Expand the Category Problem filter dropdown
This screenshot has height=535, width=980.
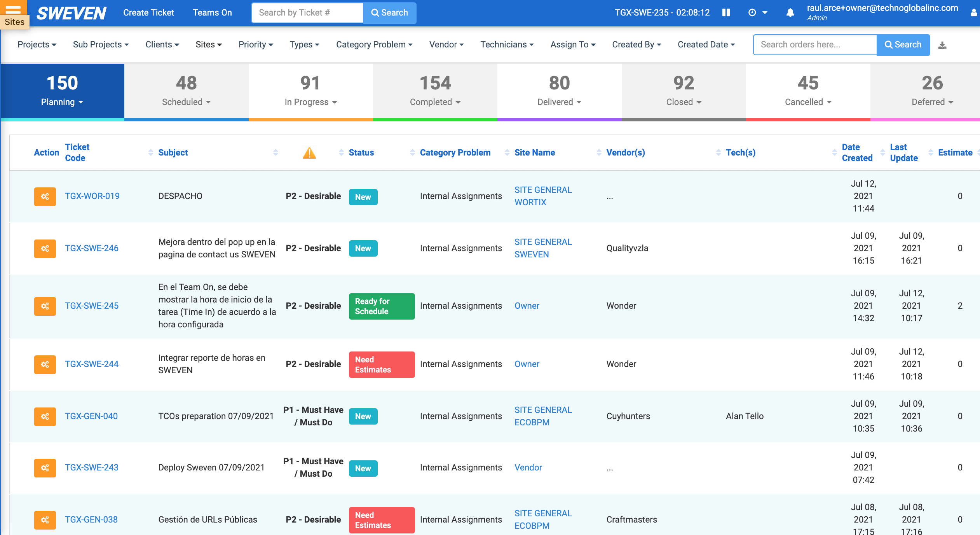[x=374, y=45]
